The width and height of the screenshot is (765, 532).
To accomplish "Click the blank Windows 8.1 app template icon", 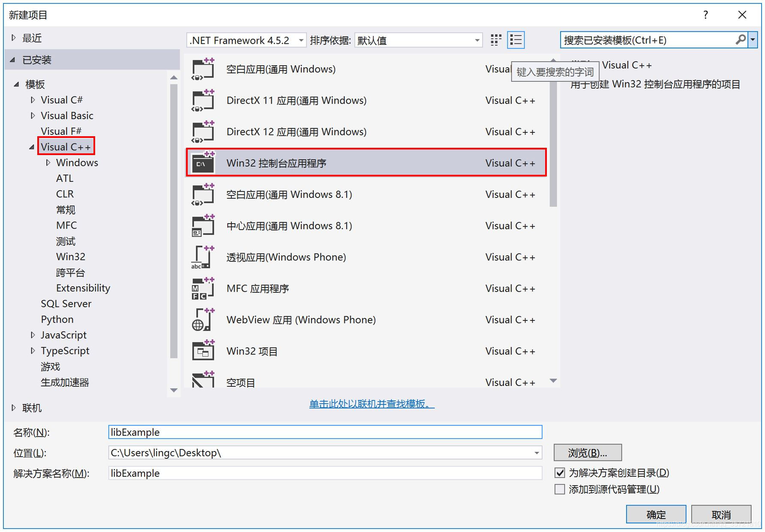I will click(203, 194).
